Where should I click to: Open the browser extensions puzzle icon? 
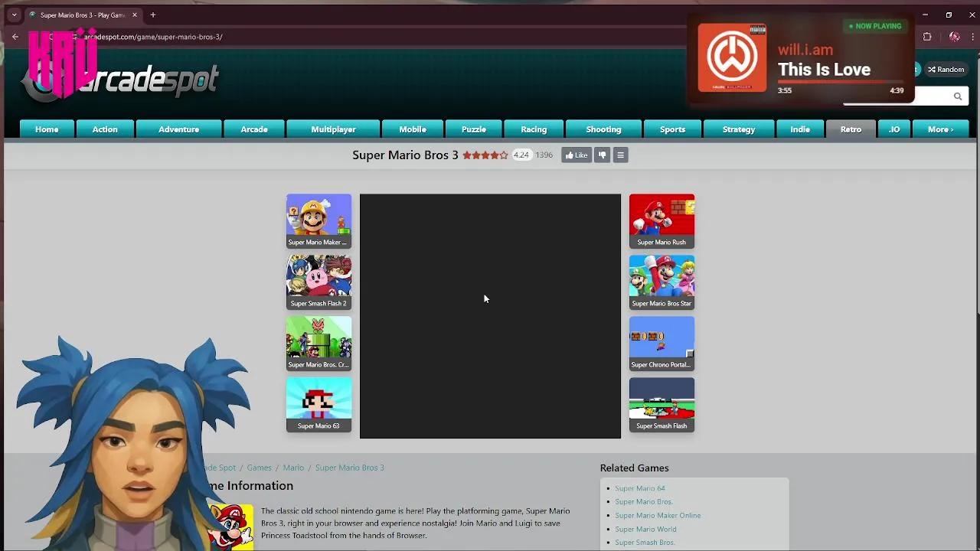tap(927, 37)
